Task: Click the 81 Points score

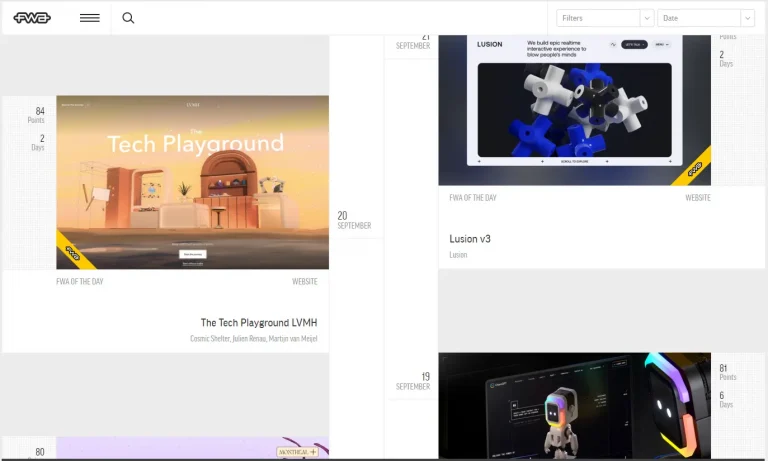Action: (x=728, y=372)
